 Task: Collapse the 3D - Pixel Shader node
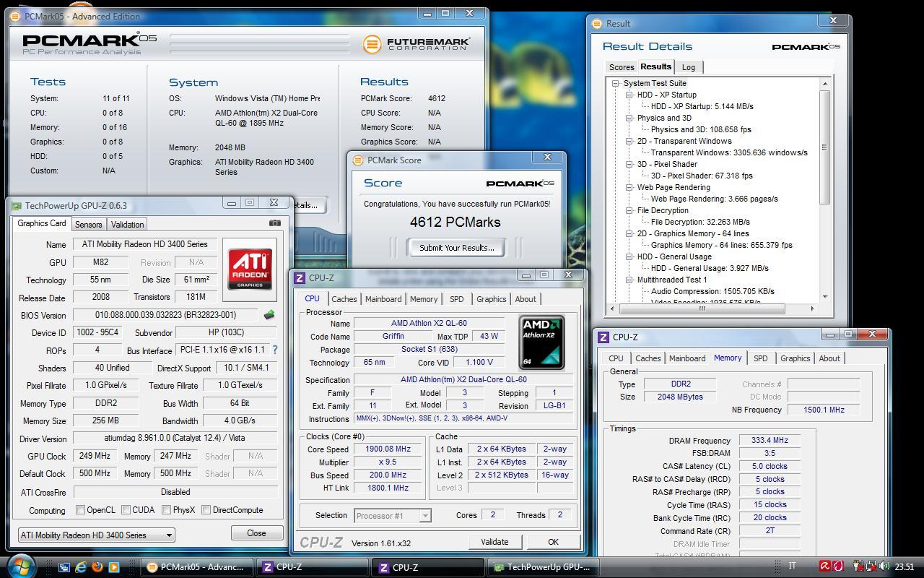629,164
